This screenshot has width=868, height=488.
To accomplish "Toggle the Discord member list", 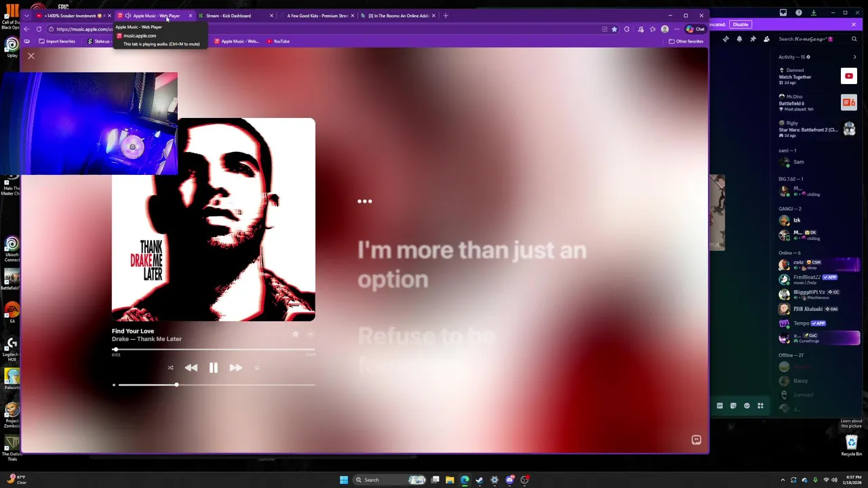I will click(766, 39).
